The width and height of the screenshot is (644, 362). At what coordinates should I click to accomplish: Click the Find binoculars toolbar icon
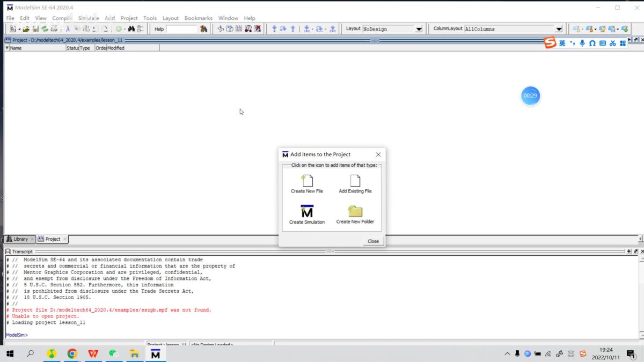tap(131, 29)
